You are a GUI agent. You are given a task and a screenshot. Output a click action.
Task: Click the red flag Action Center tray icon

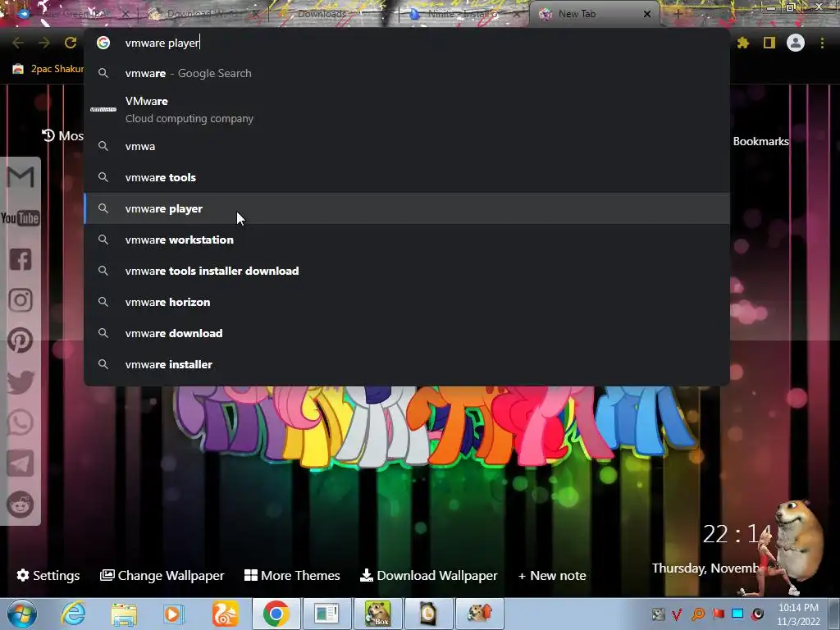pyautogui.click(x=718, y=614)
